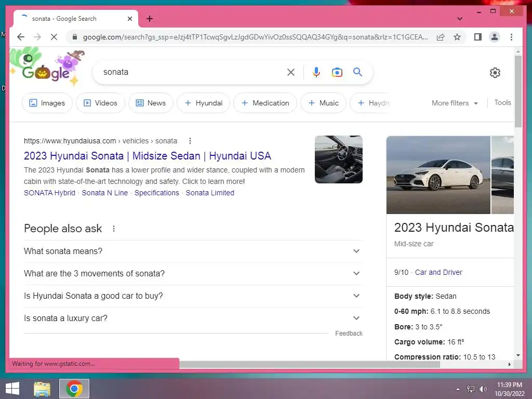Click the car interior result thumbnail

point(339,159)
